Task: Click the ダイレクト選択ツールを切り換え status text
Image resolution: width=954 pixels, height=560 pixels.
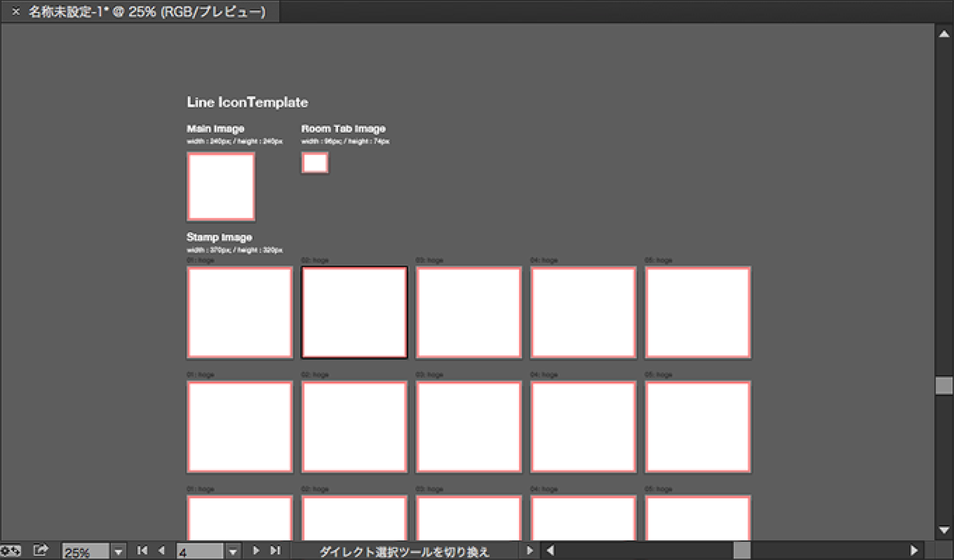Action: click(x=404, y=551)
